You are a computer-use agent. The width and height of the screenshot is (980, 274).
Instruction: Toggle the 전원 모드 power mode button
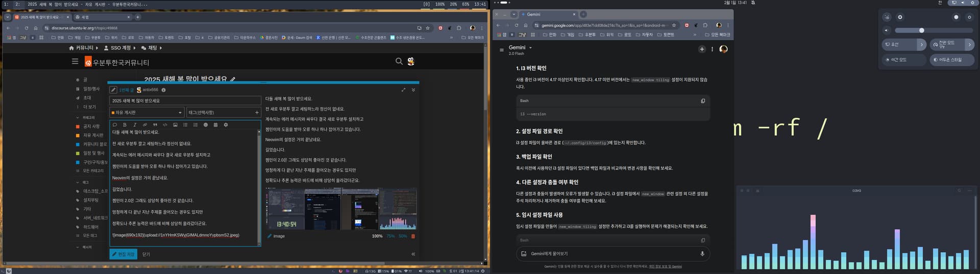tap(947, 44)
